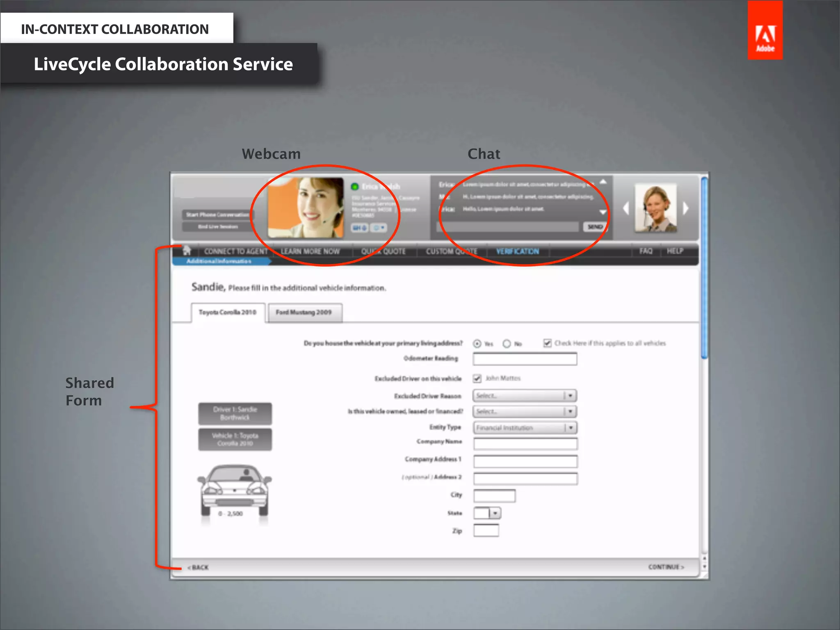Click End Live Session button

point(218,226)
